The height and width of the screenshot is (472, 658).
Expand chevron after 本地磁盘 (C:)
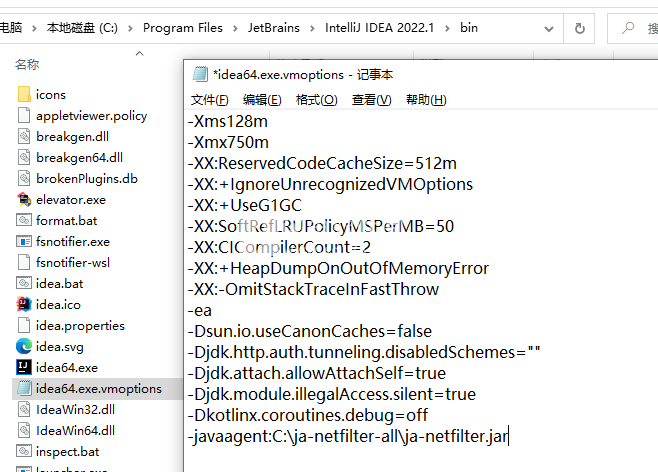(x=130, y=28)
